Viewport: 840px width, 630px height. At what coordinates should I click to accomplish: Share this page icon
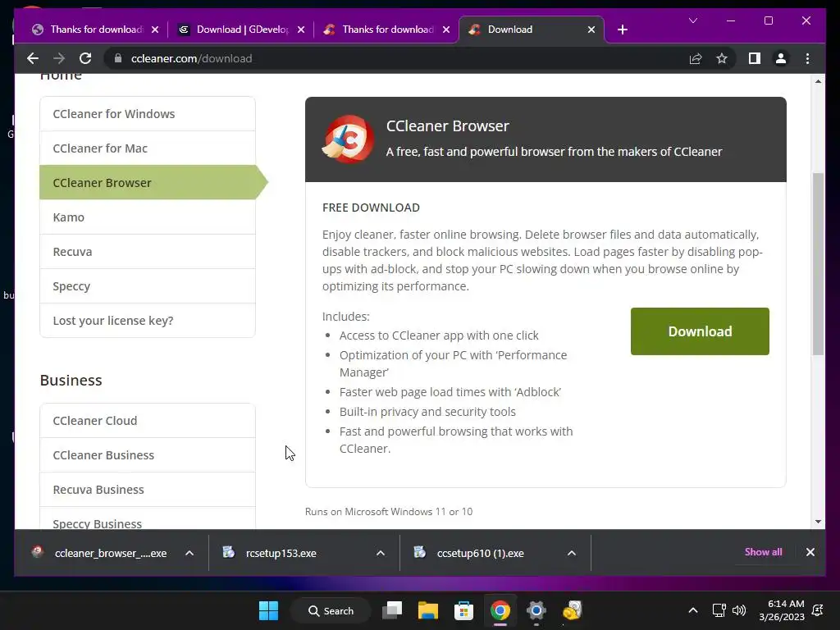coord(696,58)
